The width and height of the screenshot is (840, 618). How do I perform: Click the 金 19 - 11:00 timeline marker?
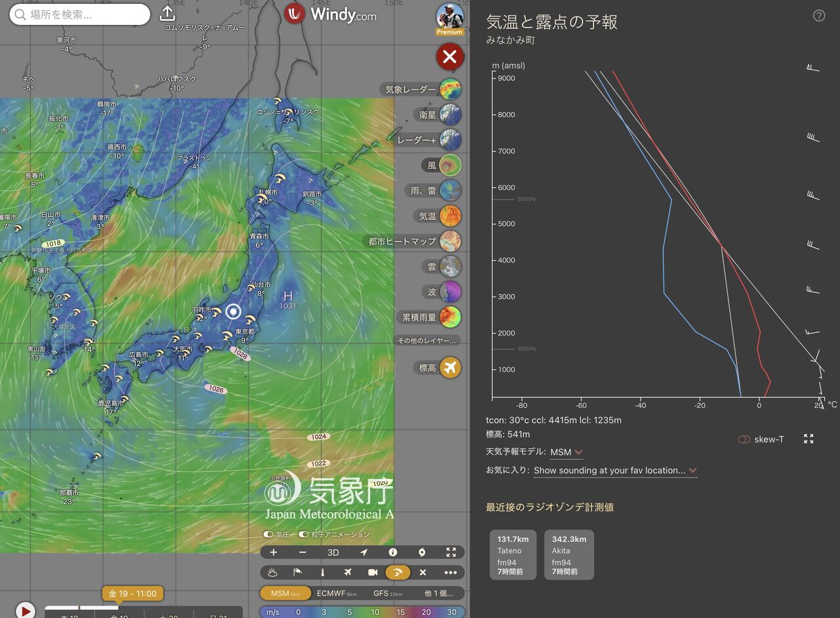[x=132, y=594]
